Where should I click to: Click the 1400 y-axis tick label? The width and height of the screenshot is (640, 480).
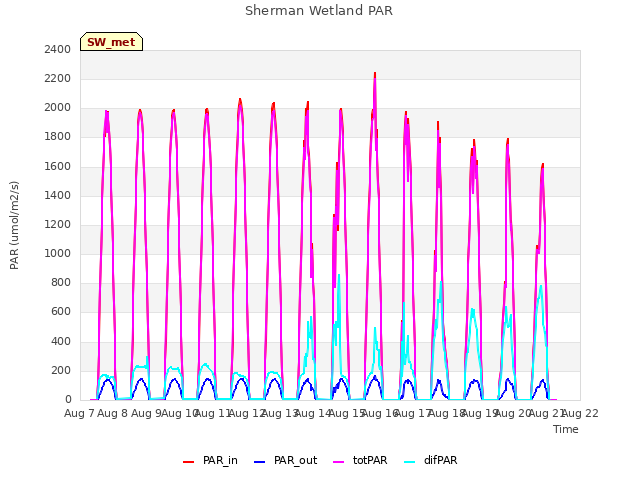[58, 195]
